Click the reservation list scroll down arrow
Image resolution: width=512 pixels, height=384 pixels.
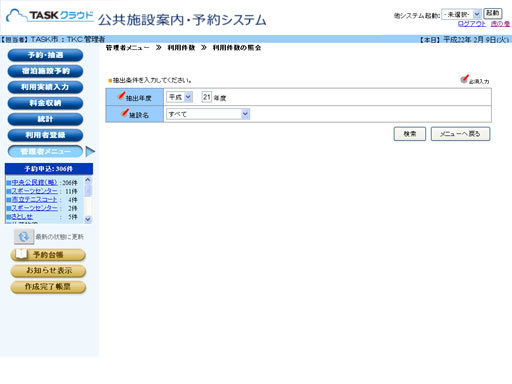pos(88,219)
